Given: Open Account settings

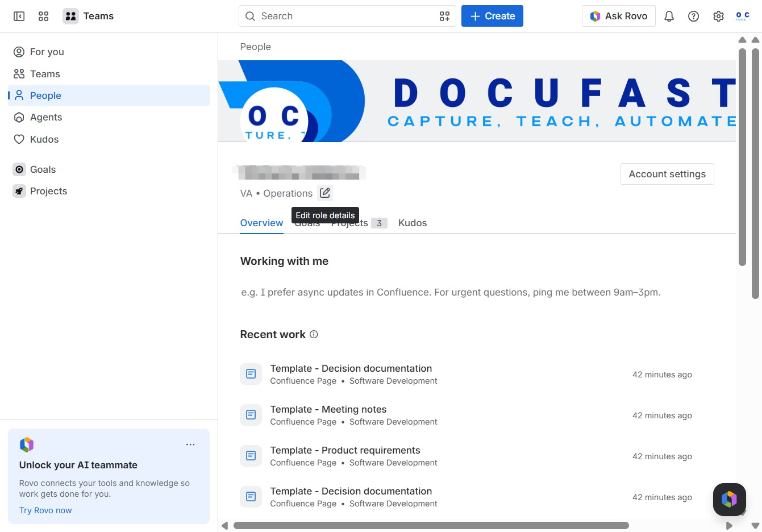Looking at the screenshot, I should pos(667,174).
